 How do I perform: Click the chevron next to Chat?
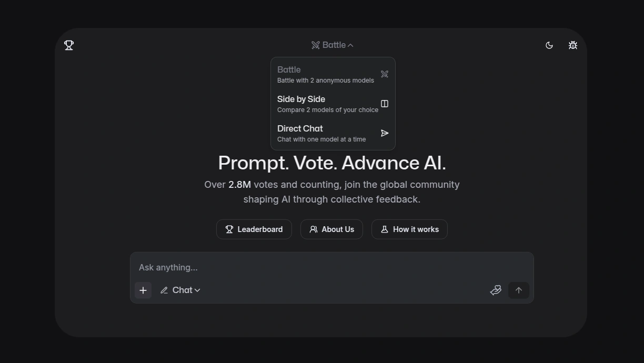197,290
